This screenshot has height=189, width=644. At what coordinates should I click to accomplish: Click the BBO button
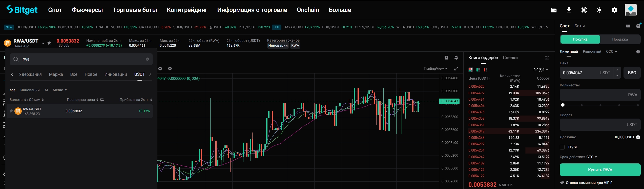click(x=632, y=73)
